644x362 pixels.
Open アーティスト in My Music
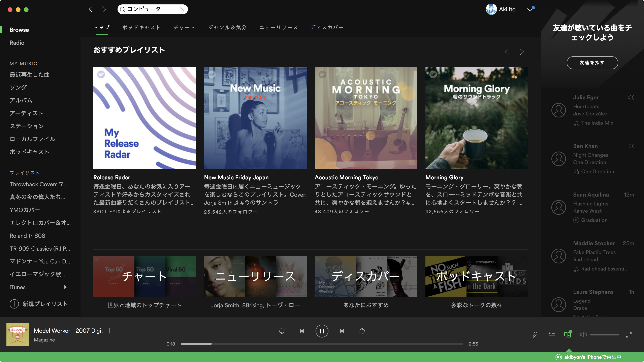27,113
